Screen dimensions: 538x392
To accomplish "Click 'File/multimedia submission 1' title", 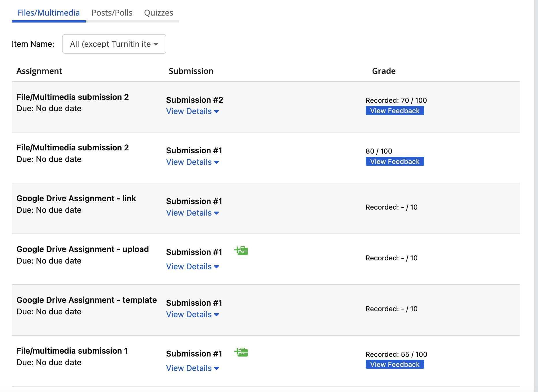I will [72, 351].
